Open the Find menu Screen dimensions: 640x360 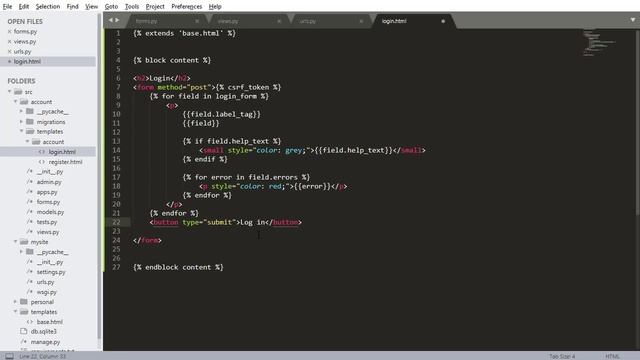click(x=73, y=7)
